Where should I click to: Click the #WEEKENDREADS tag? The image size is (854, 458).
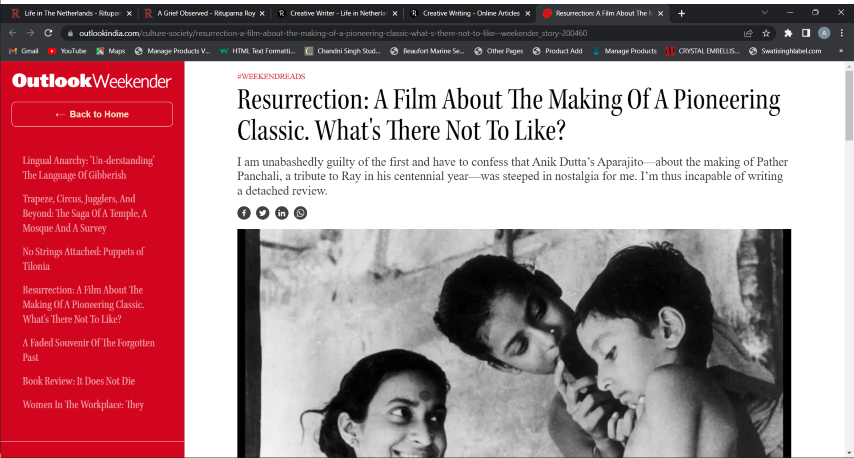coord(271,76)
